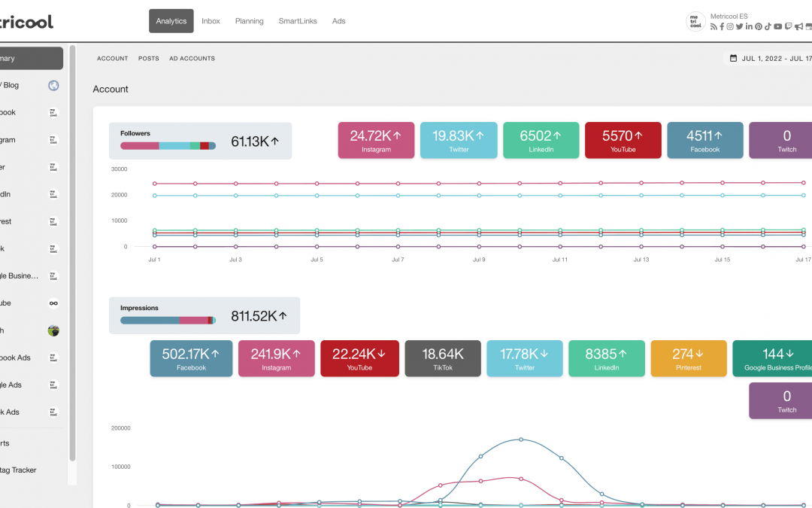812x508 pixels.
Task: Click the Instagram 241.9K impressions card
Action: (276, 359)
